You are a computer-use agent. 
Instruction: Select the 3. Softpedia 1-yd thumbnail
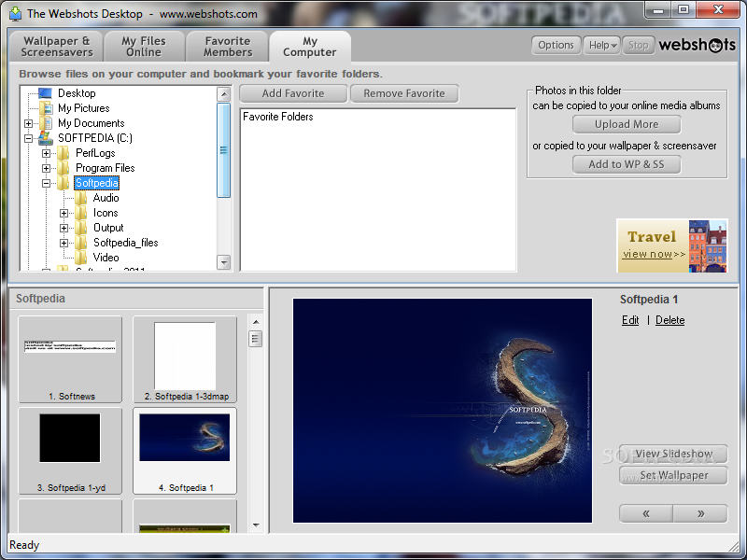coord(70,451)
